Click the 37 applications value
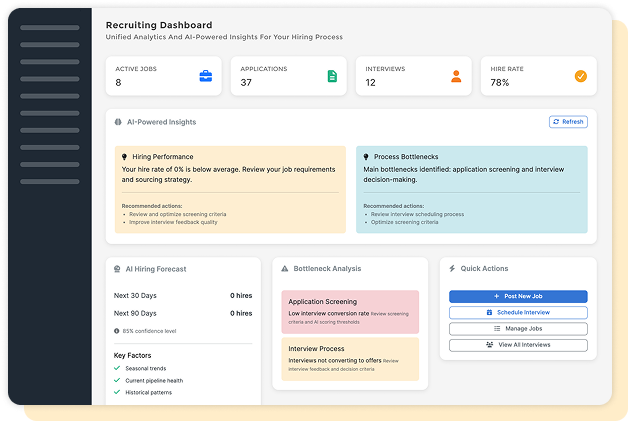628x421 pixels. click(x=246, y=83)
